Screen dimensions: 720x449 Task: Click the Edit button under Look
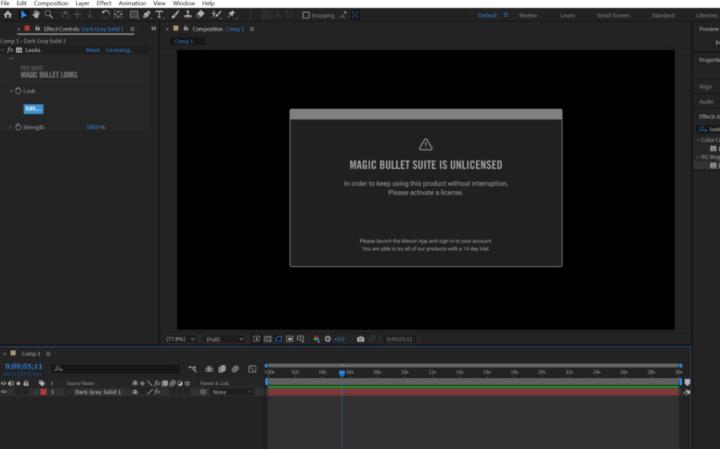pyautogui.click(x=33, y=108)
